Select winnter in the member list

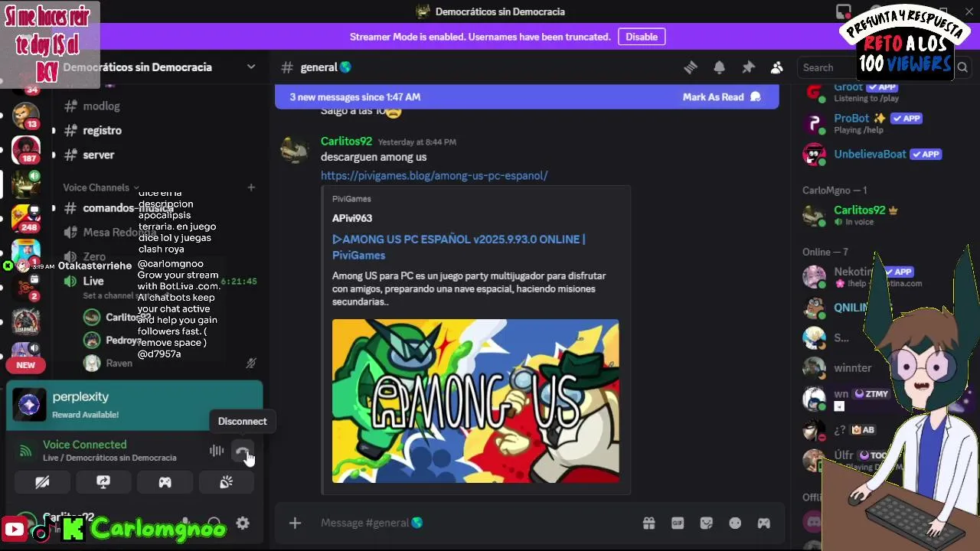pyautogui.click(x=853, y=368)
